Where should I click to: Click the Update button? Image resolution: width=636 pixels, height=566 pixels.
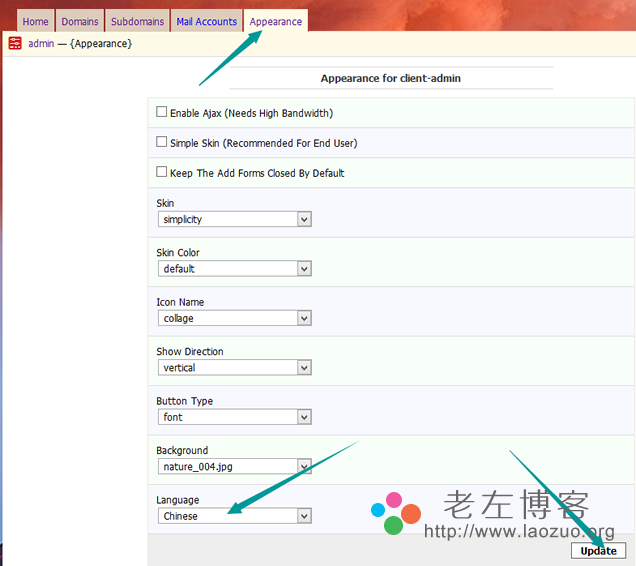598,551
